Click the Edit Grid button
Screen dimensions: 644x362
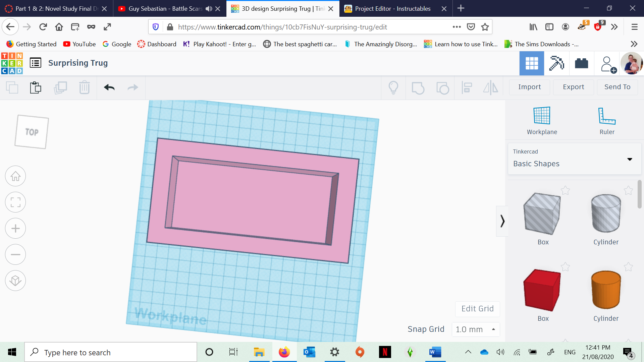(477, 309)
